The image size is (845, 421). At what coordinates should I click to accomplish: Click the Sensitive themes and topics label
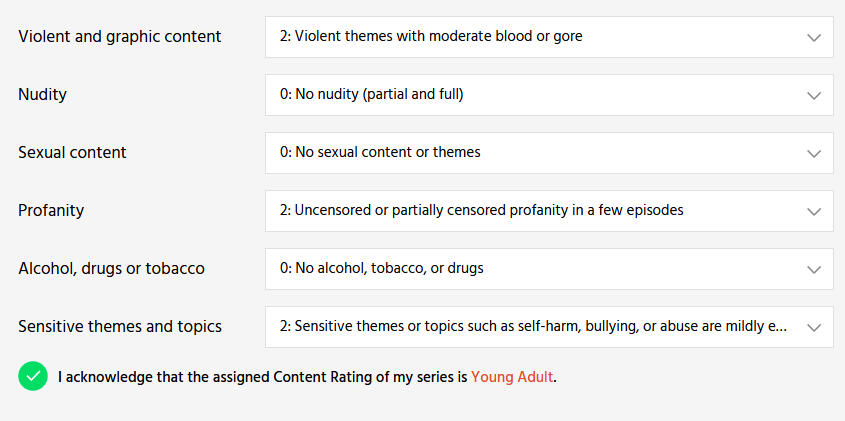(120, 327)
